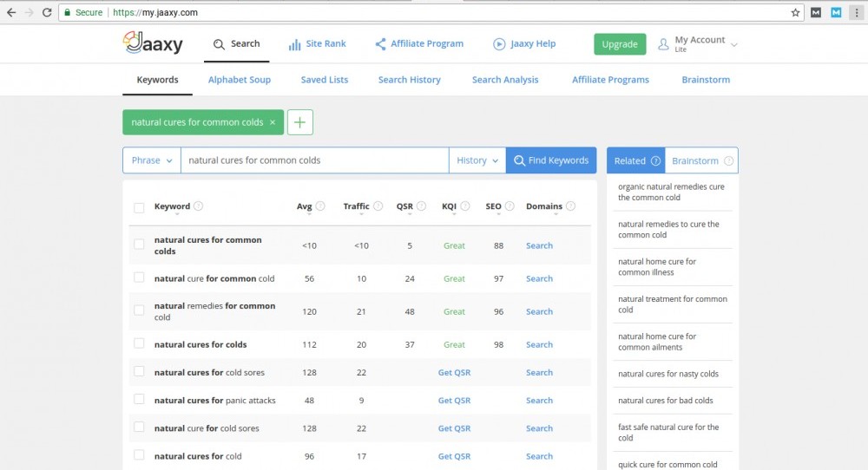Open the History dropdown
The image size is (868, 470).
pyautogui.click(x=477, y=160)
